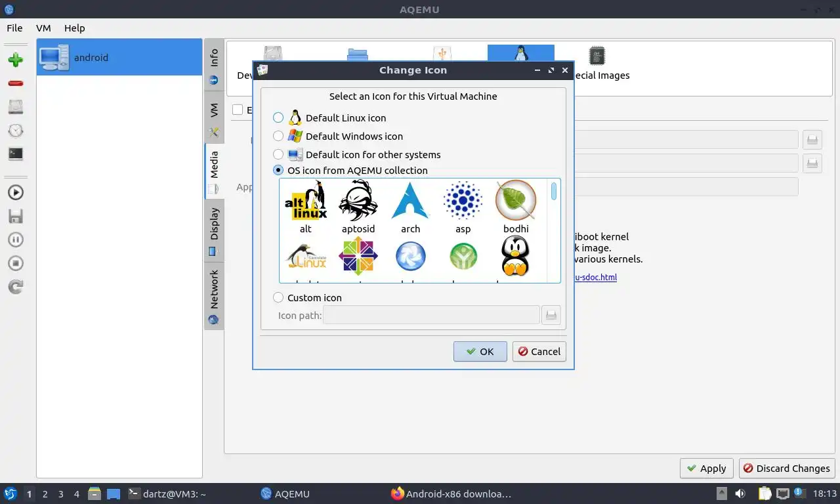Select Default Linux icon radio button
840x504 pixels.
pos(278,117)
